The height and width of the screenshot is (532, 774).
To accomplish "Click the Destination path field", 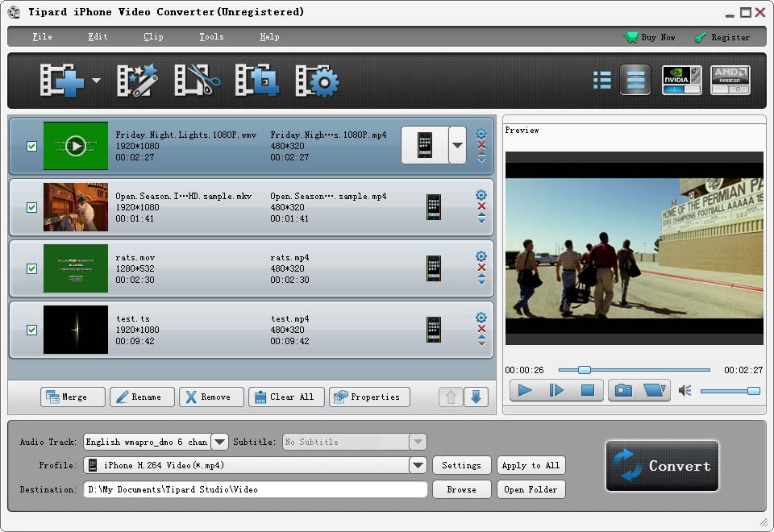I will point(256,489).
